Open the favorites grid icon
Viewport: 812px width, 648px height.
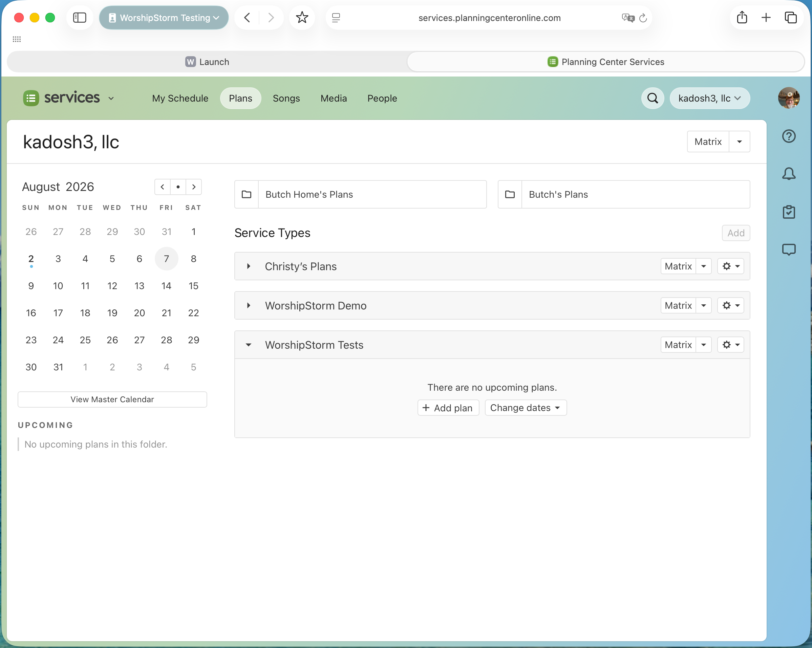(17, 39)
